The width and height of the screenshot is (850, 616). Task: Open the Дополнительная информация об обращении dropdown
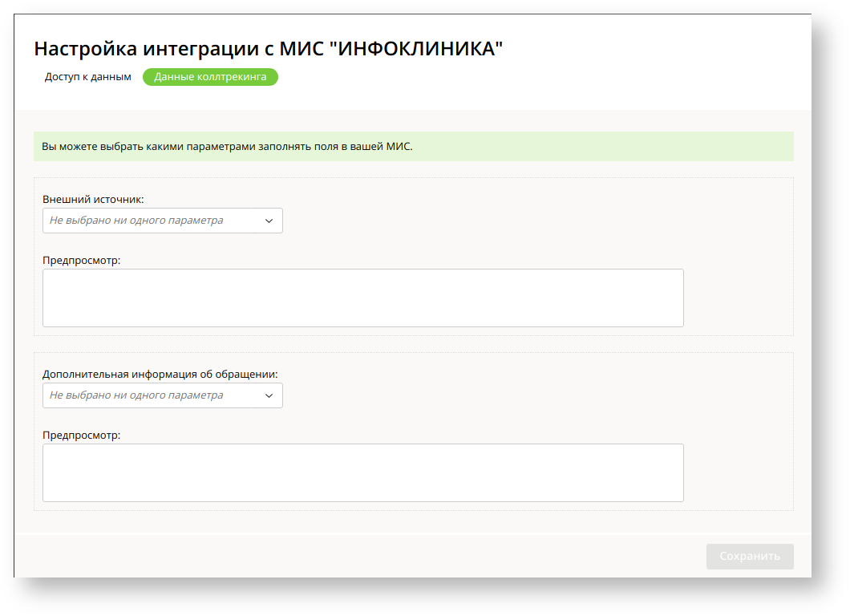(x=163, y=395)
